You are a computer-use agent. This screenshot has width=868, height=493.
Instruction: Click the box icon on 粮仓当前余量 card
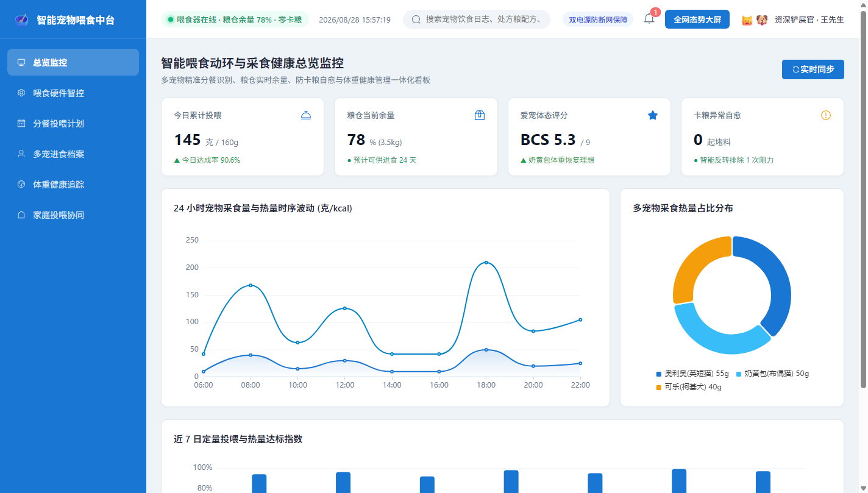(480, 115)
